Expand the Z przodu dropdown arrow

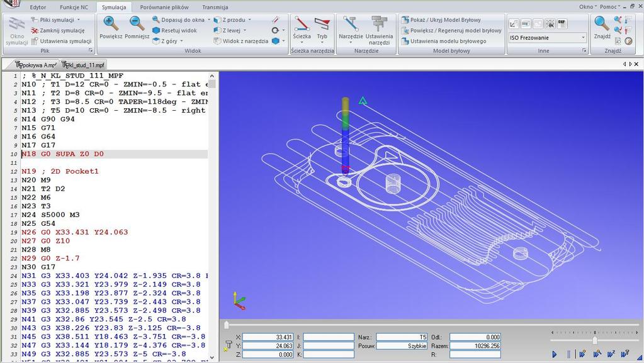250,20
